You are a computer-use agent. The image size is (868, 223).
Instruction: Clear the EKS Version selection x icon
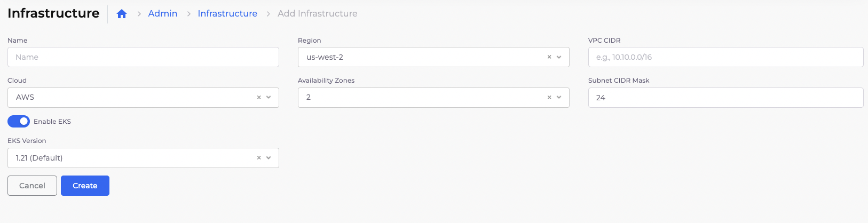pyautogui.click(x=259, y=158)
